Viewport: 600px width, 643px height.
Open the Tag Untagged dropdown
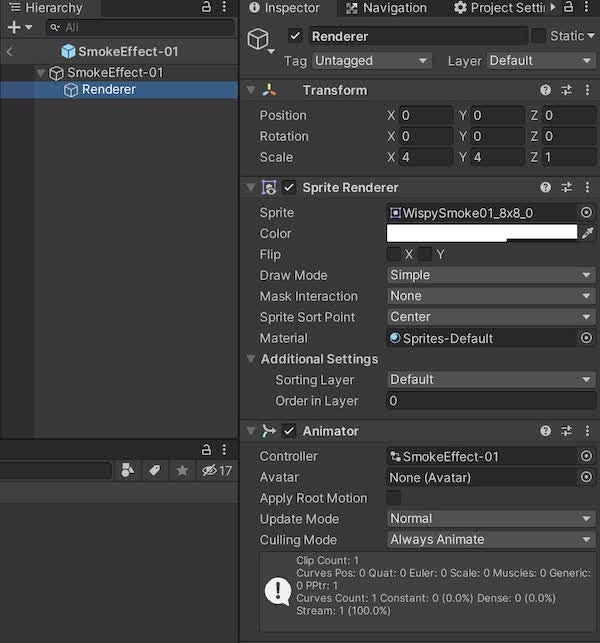tap(372, 61)
